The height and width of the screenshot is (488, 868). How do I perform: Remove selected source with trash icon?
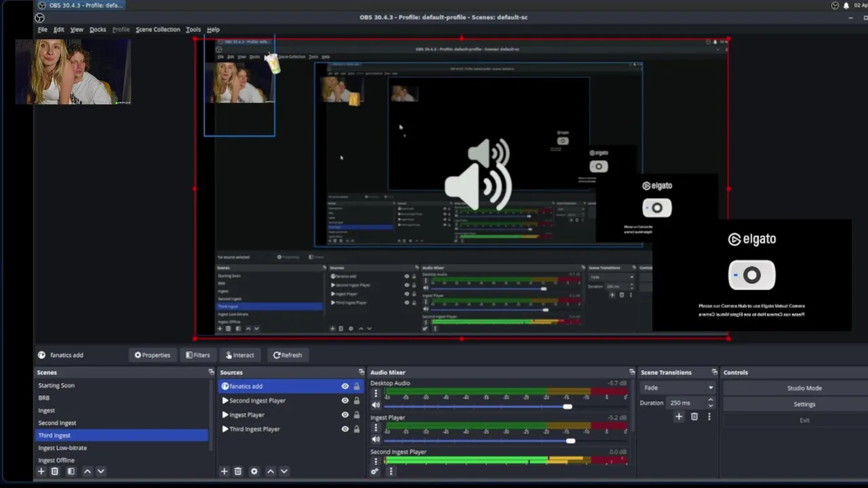(238, 471)
